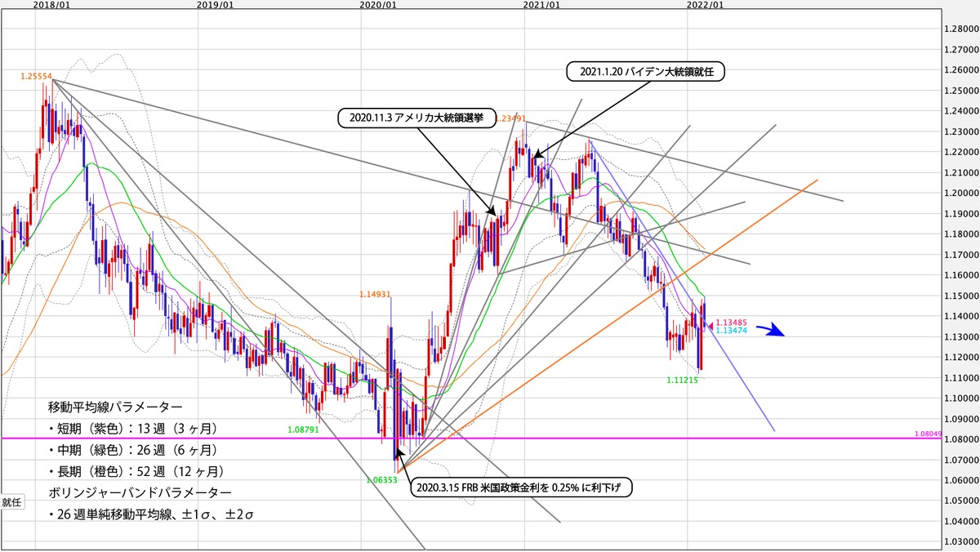
Task: Click the 1.08791 low price label
Action: [x=304, y=428]
